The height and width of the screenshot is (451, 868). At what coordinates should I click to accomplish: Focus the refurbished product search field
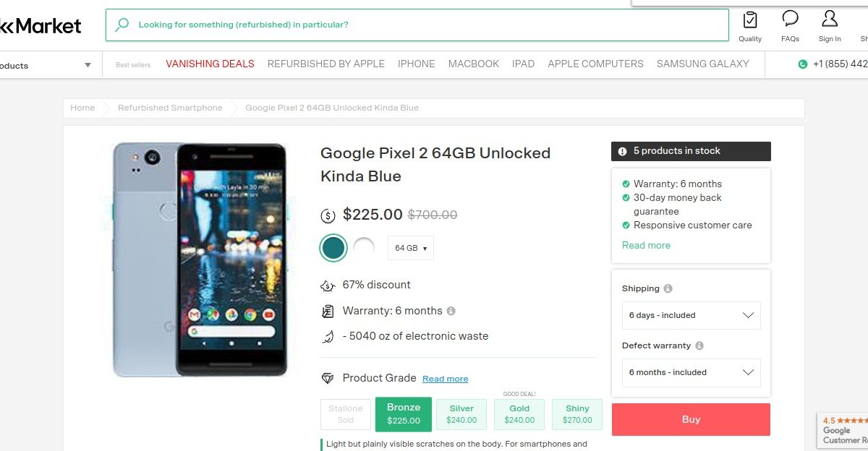pyautogui.click(x=427, y=25)
